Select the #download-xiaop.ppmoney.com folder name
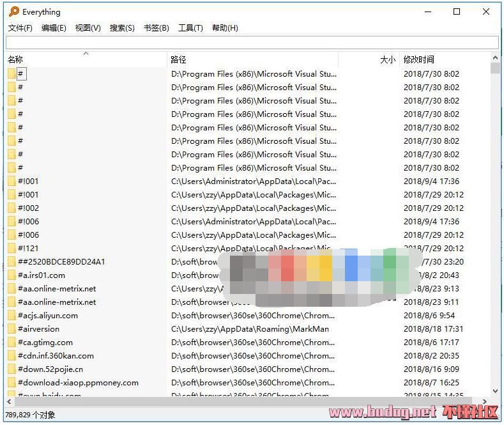Viewport: 504px width, 425px height. pos(78,383)
